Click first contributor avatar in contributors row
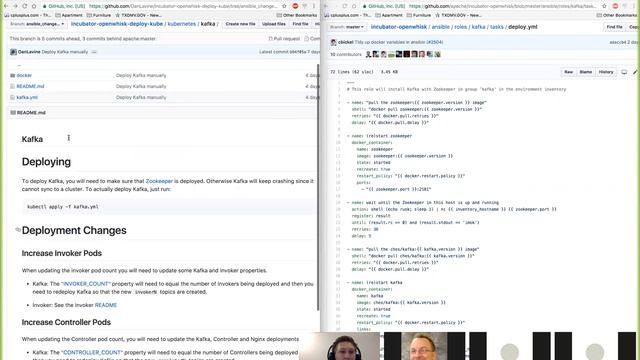 pyautogui.click(x=369, y=54)
